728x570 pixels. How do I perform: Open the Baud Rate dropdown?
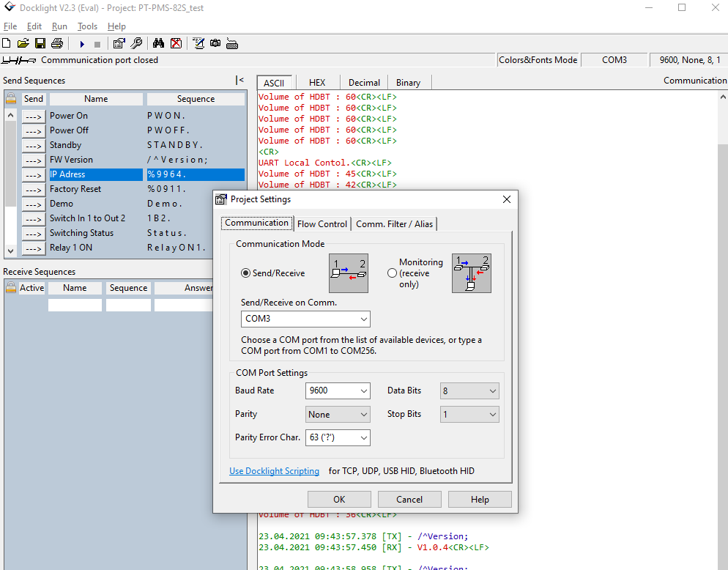pyautogui.click(x=338, y=391)
